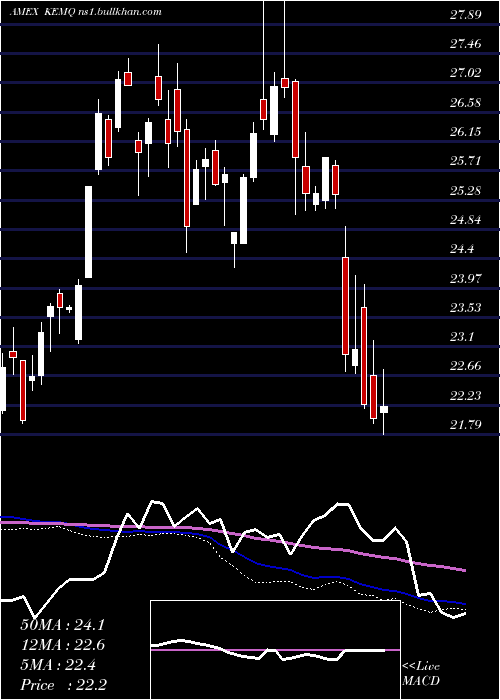Click the Price : 22.2 reading
Image resolution: width=500 pixels, height=700 pixels.
(62, 685)
